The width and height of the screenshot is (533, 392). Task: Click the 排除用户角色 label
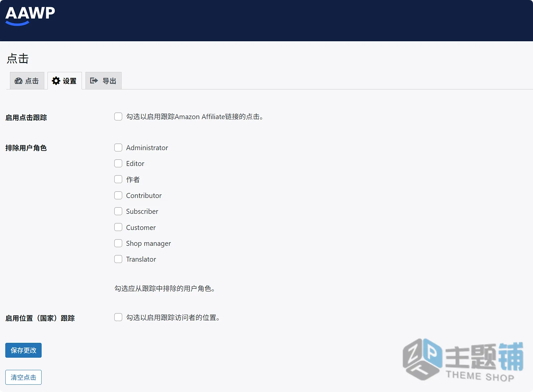(26, 148)
